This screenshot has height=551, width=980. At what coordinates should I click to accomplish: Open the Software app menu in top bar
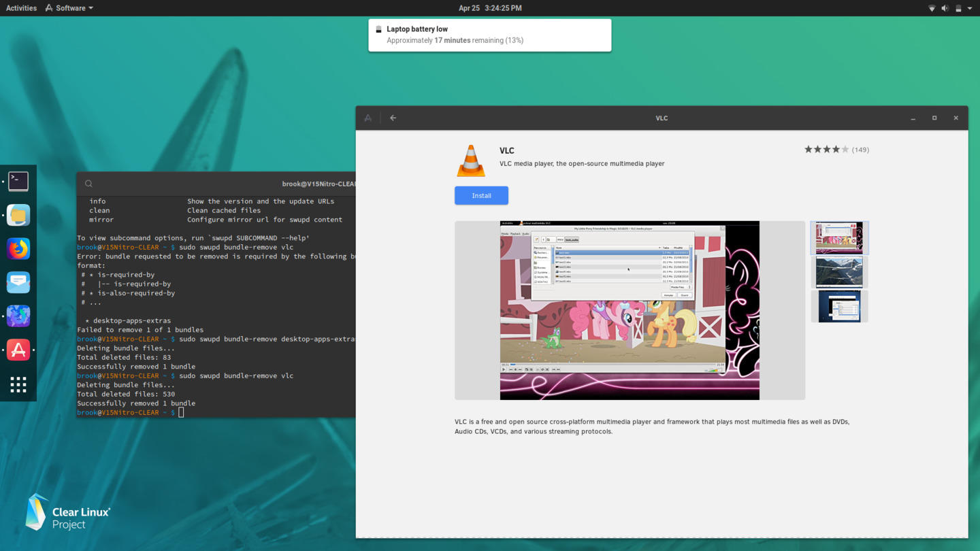click(x=69, y=8)
